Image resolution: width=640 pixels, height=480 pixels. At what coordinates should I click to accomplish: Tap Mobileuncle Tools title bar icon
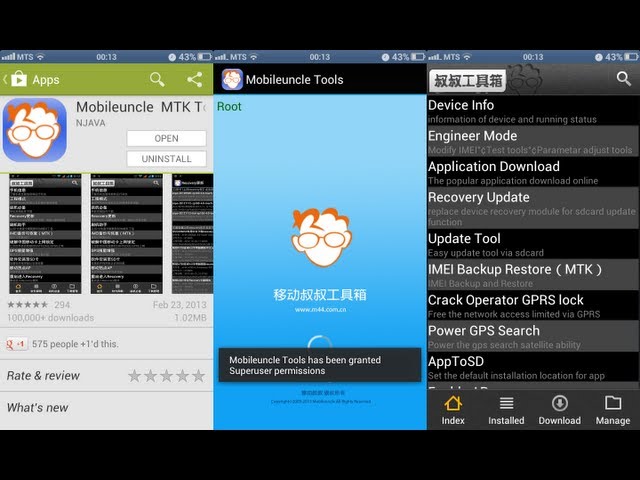[232, 79]
